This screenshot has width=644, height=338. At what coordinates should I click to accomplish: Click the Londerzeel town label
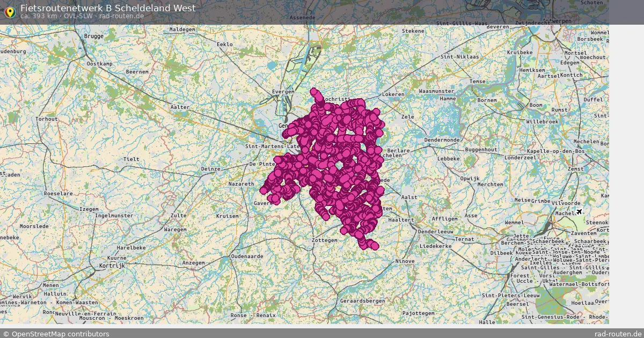coord(521,158)
